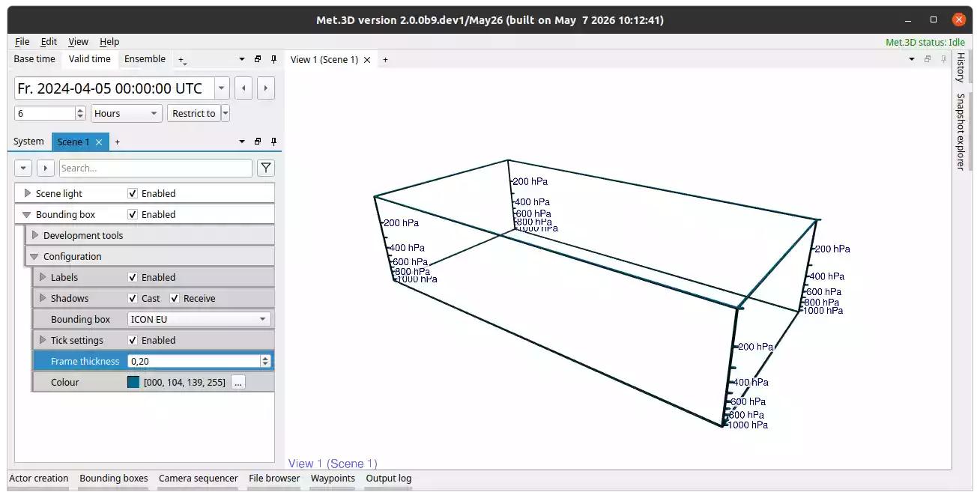Float the View 1 area

[928, 59]
